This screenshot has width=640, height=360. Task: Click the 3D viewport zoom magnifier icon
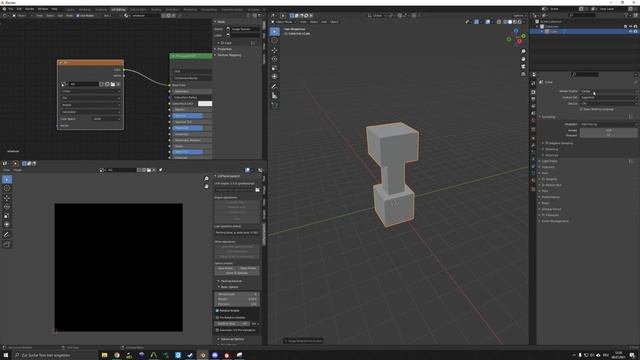pos(523,51)
